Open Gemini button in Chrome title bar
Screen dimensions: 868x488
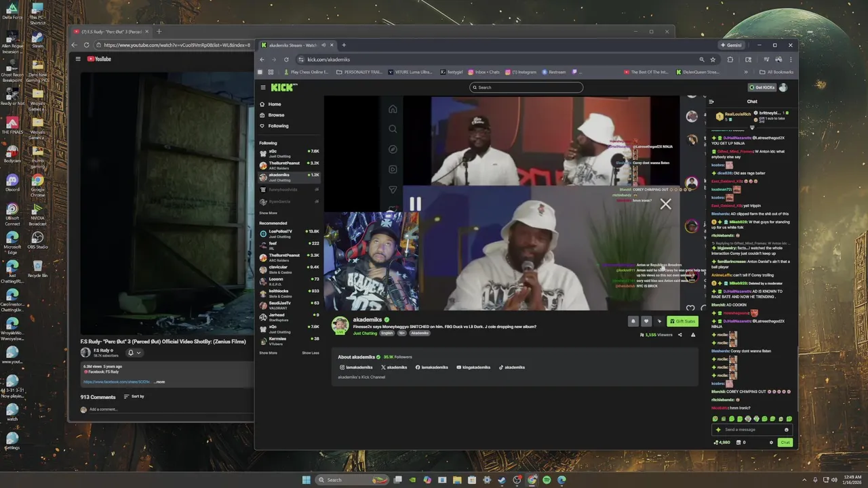click(731, 45)
